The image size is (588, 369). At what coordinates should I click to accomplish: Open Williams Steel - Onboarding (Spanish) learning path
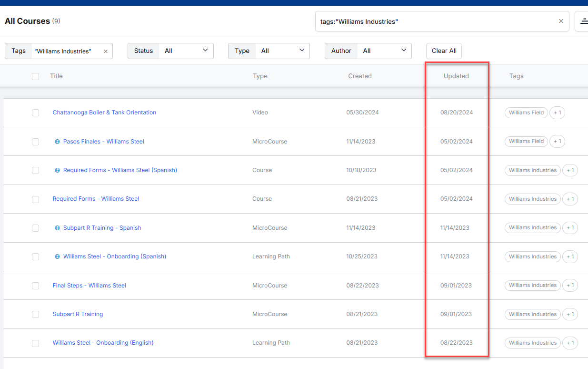115,256
